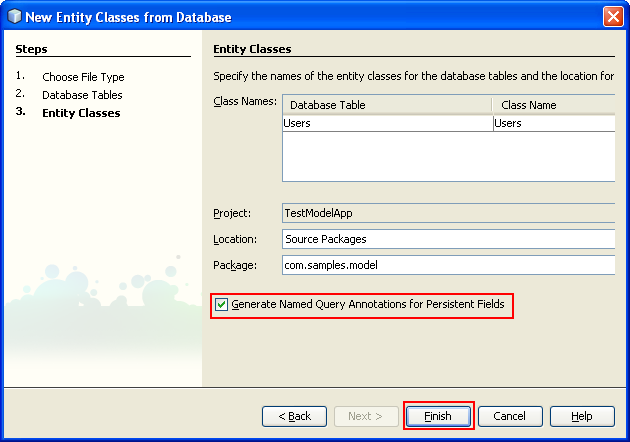Select the Database Table column header

386,105
